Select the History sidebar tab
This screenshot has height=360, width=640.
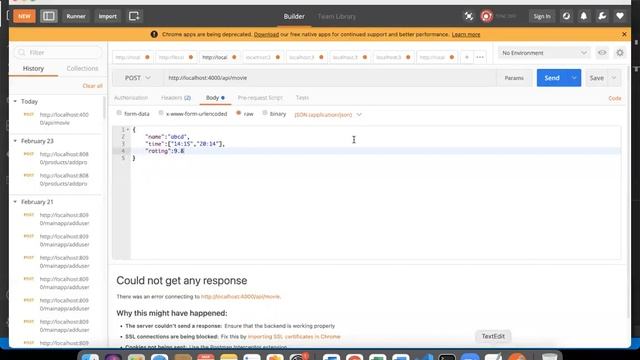click(33, 69)
